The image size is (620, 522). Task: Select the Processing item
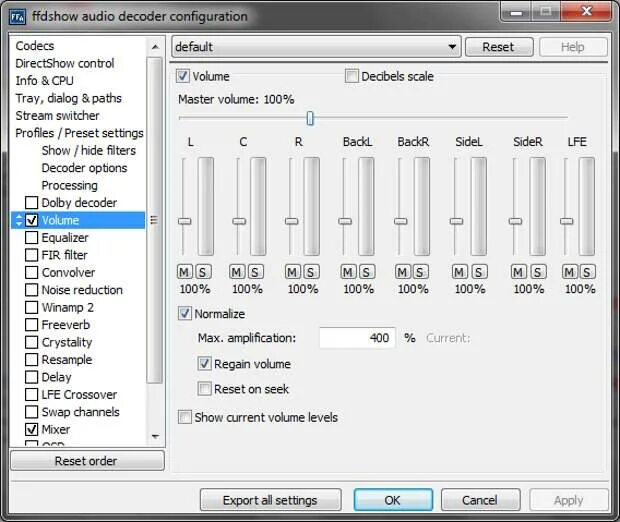pyautogui.click(x=70, y=185)
